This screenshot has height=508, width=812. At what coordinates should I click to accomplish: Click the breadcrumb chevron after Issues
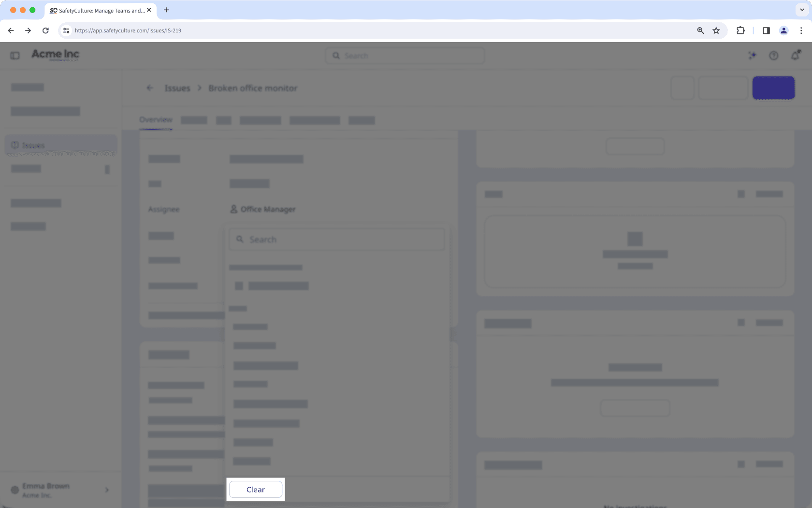pos(199,88)
